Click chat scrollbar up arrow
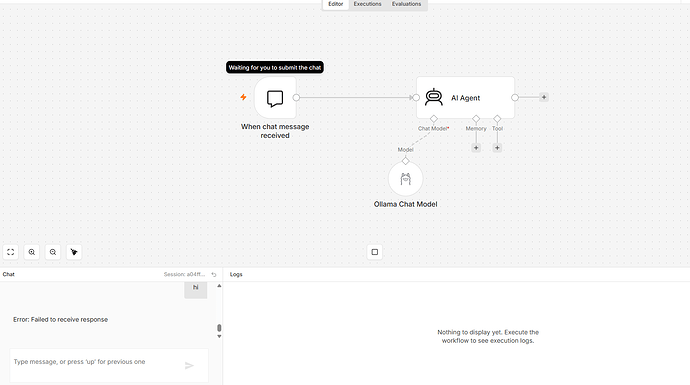The height and width of the screenshot is (385, 690). (219, 286)
